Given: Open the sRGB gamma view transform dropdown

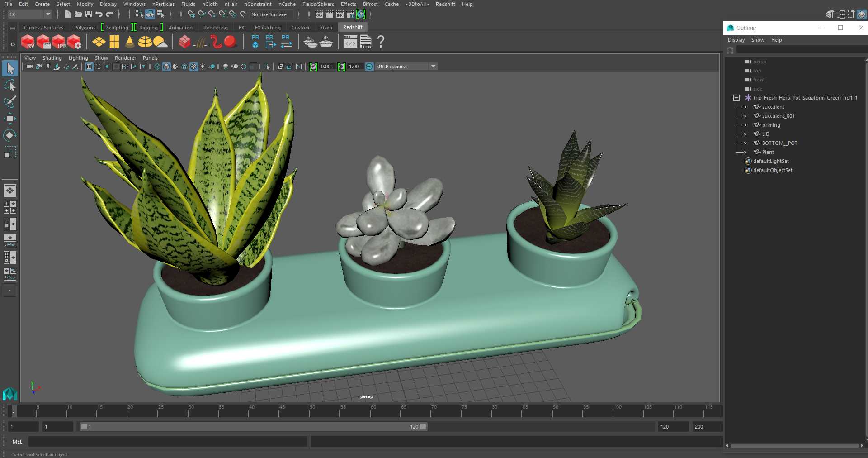Looking at the screenshot, I should point(406,67).
